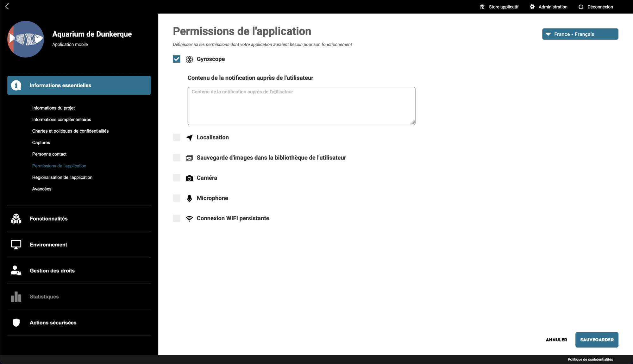Uncheck the Gyroscope permission checkbox
This screenshot has width=633, height=364.
[x=177, y=59]
